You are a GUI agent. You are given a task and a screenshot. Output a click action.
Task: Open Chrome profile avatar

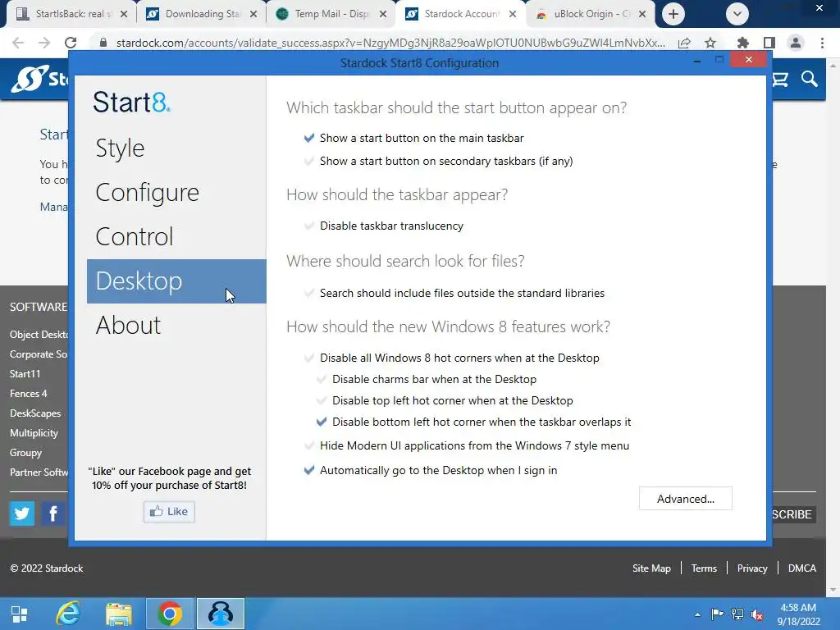click(x=796, y=43)
